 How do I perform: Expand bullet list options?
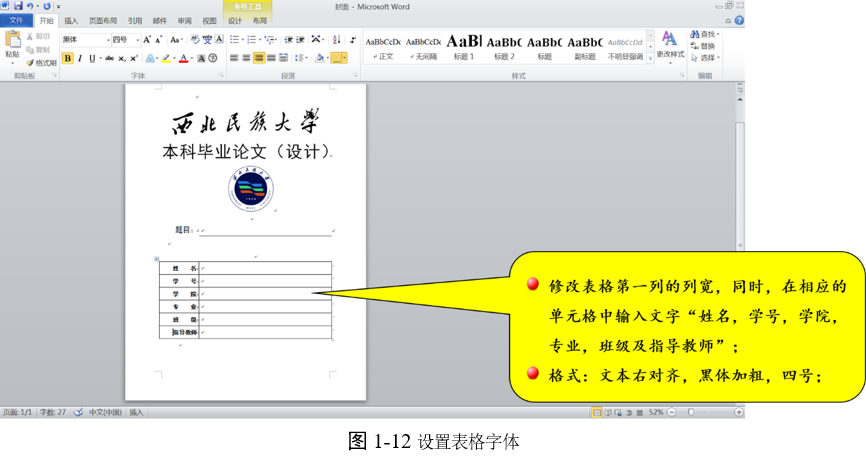tap(243, 40)
